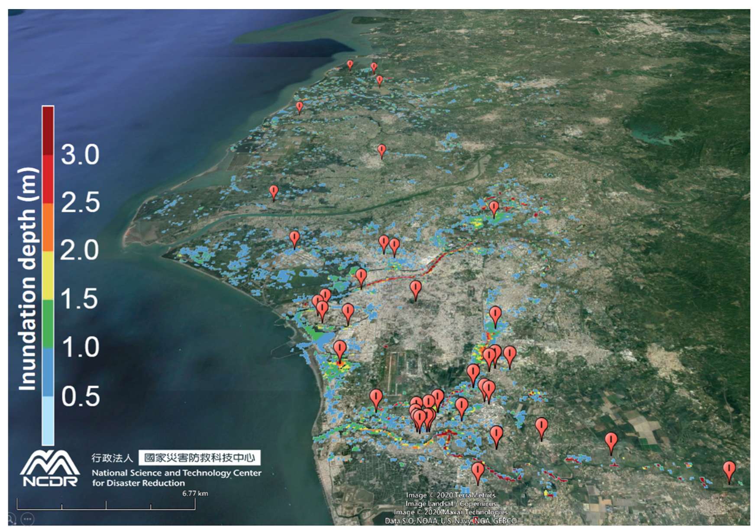
Task: Click the white 國家災害防救科技中心 label box
Action: 200,458
